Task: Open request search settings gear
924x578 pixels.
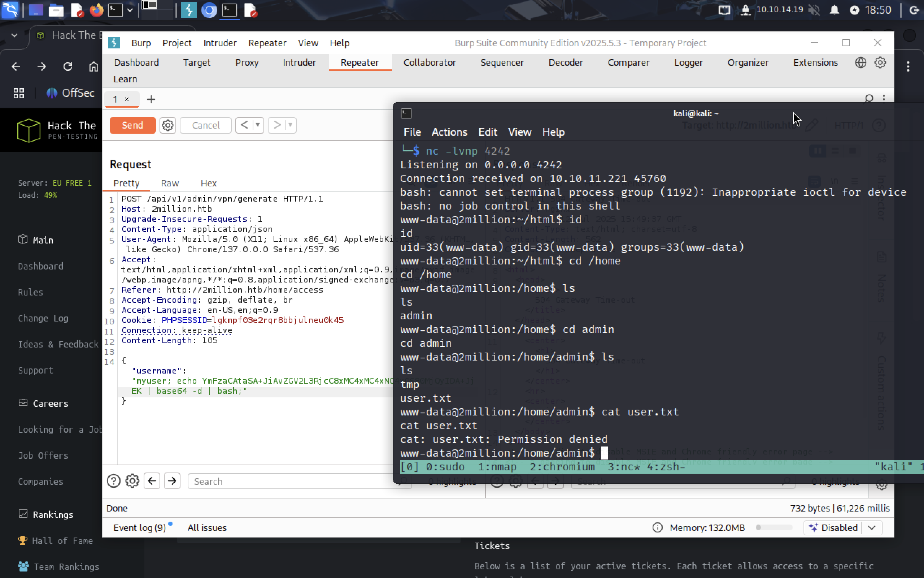Action: pyautogui.click(x=132, y=481)
